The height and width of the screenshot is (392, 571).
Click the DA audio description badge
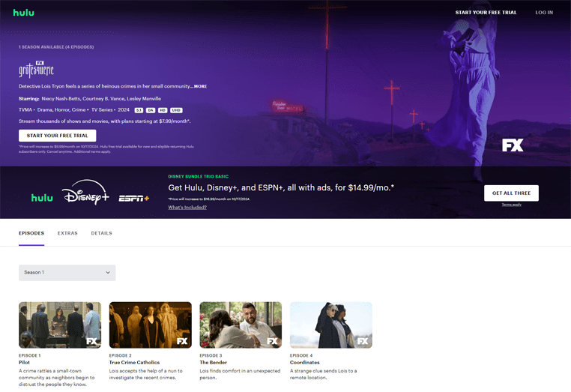pyautogui.click(x=151, y=110)
